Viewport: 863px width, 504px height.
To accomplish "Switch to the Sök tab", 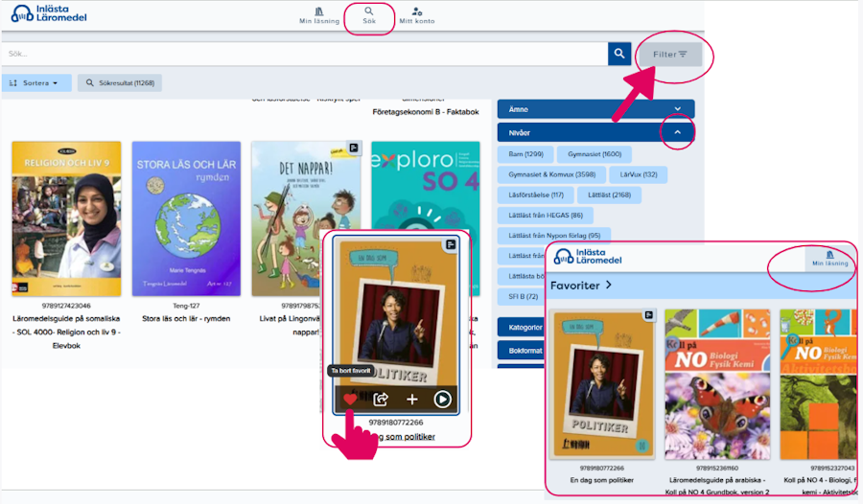I will click(x=369, y=14).
